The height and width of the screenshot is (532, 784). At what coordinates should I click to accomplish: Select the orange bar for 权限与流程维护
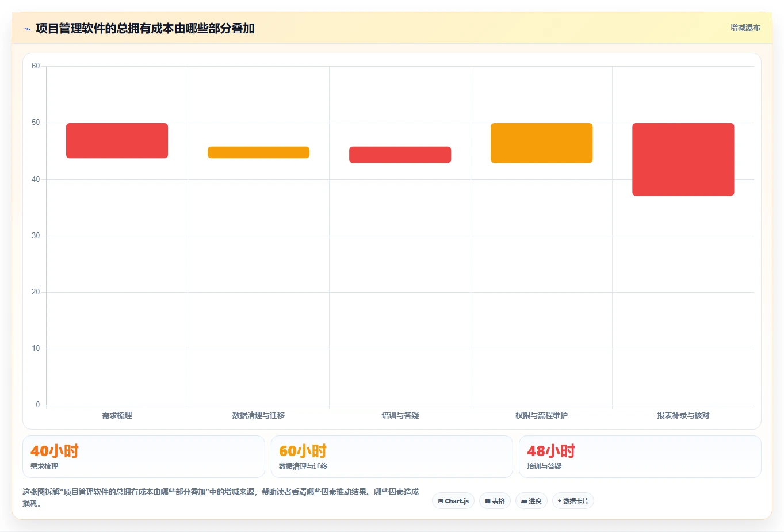[541, 143]
